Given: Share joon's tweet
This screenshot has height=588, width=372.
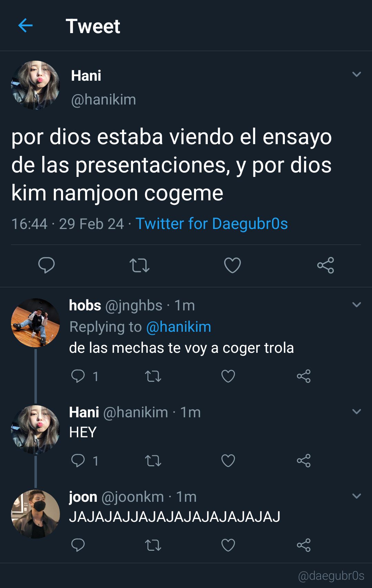Looking at the screenshot, I should click(303, 545).
